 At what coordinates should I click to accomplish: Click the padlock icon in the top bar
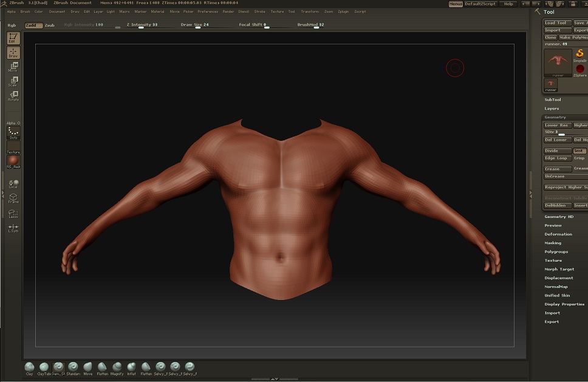tap(573, 4)
